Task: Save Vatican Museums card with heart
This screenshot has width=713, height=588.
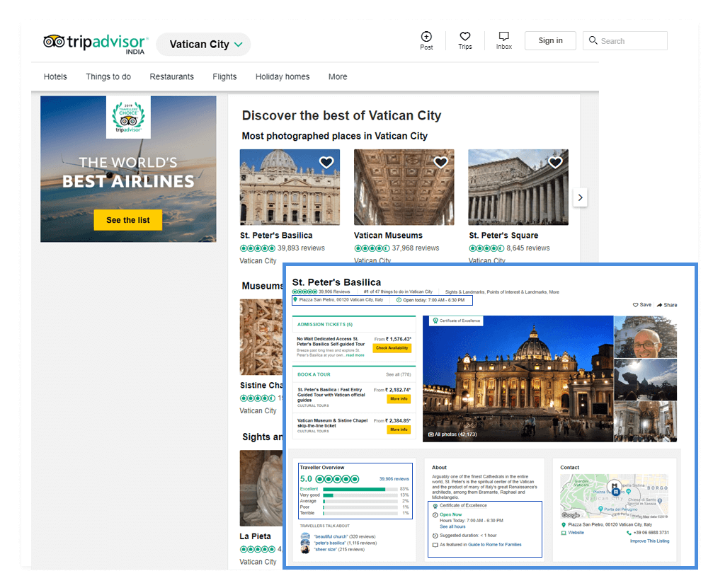Action: click(x=440, y=162)
